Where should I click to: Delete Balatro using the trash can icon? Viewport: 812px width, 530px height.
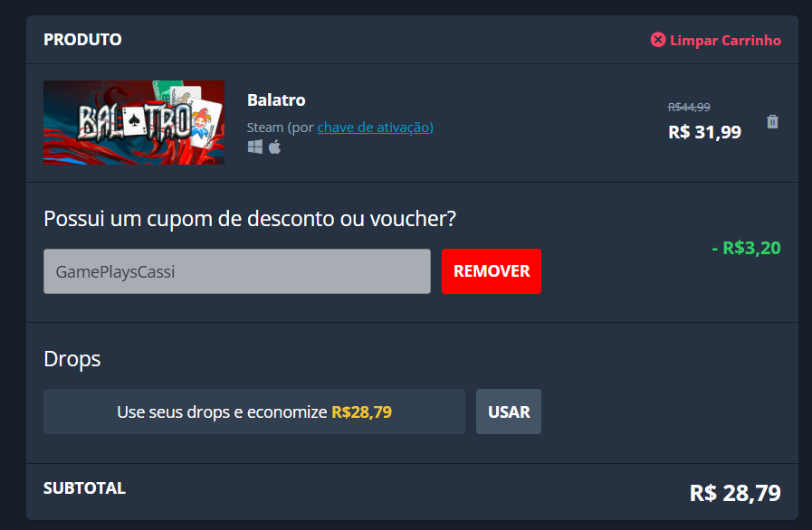coord(772,121)
